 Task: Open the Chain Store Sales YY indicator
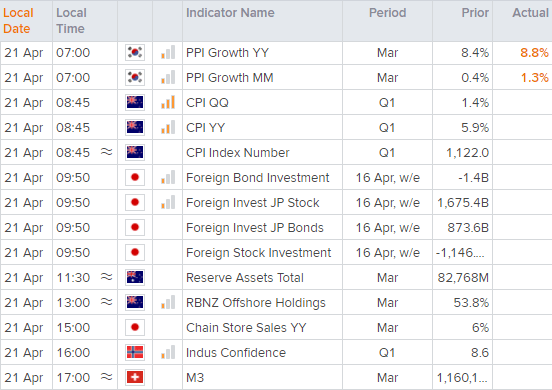[246, 328]
